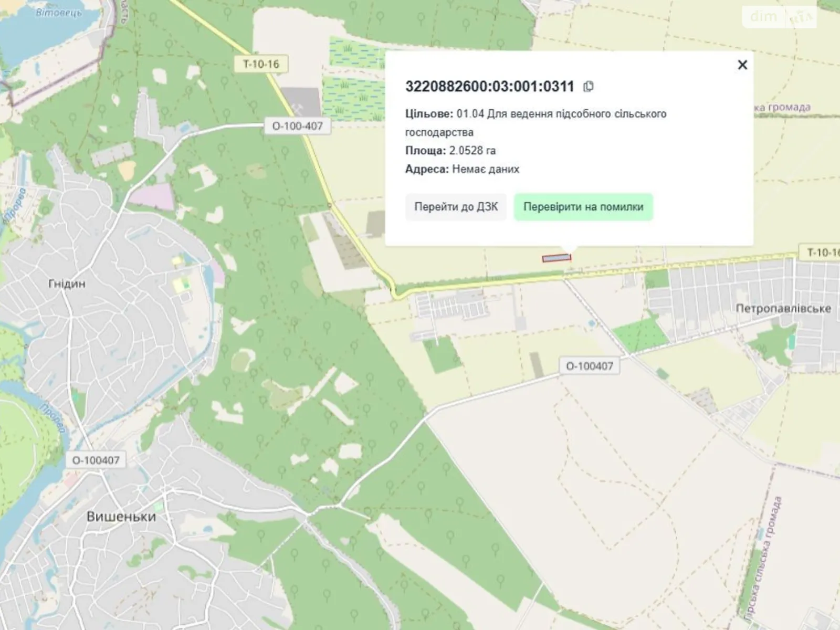This screenshot has height=630, width=840.
Task: Close the parcel info popup
Action: tap(742, 65)
